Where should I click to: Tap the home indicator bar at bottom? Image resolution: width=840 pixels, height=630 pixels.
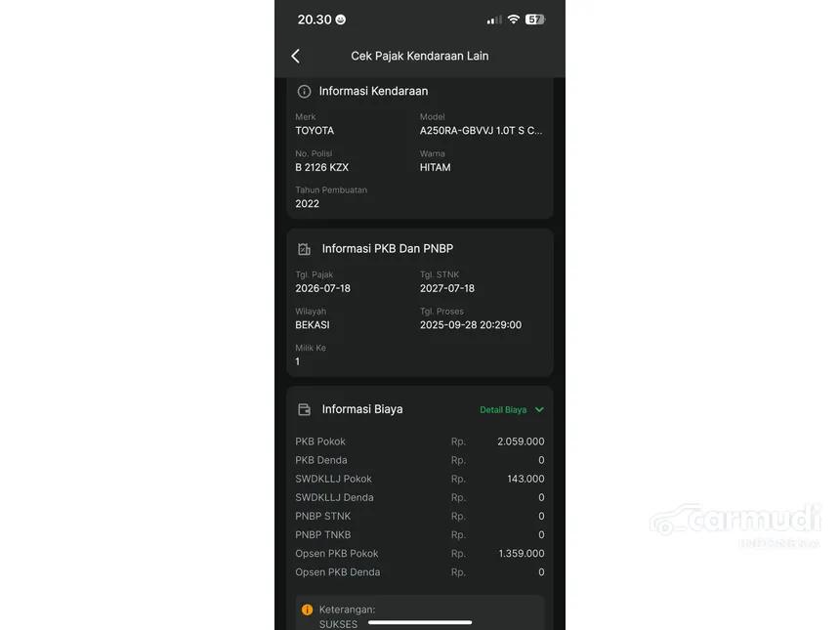click(420, 622)
